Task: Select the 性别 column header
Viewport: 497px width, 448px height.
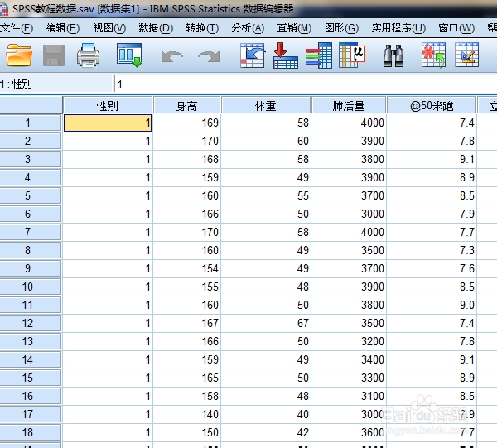Action: [x=108, y=105]
